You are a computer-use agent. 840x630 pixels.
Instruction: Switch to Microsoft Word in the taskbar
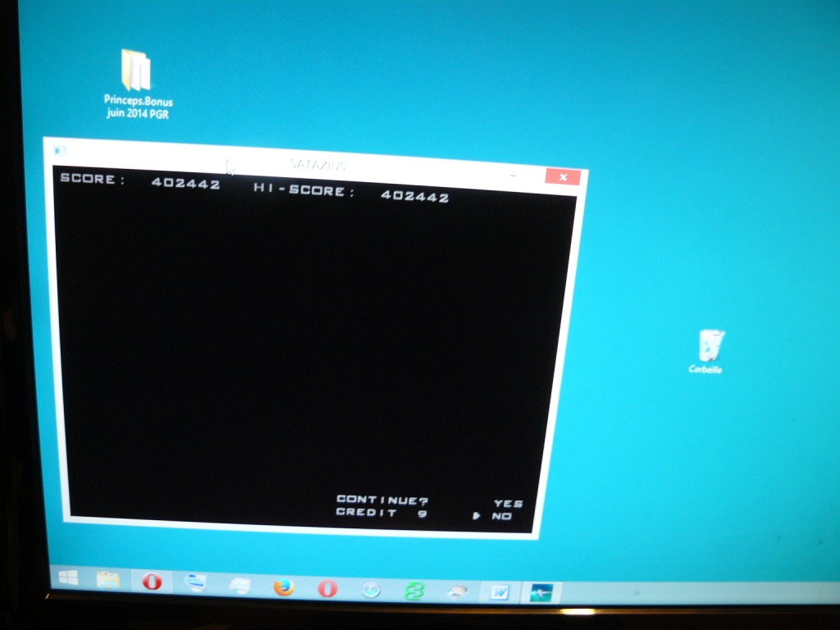point(499,591)
